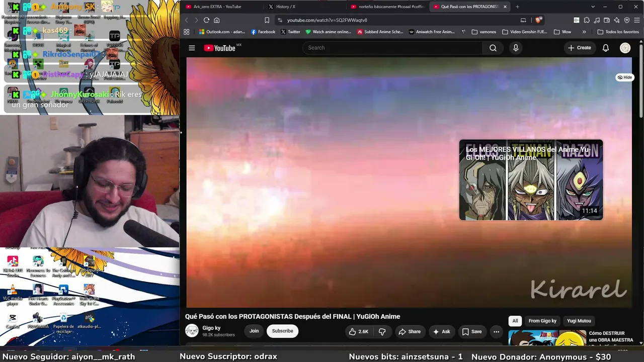Ask about the video
The height and width of the screenshot is (362, 644).
(x=441, y=331)
